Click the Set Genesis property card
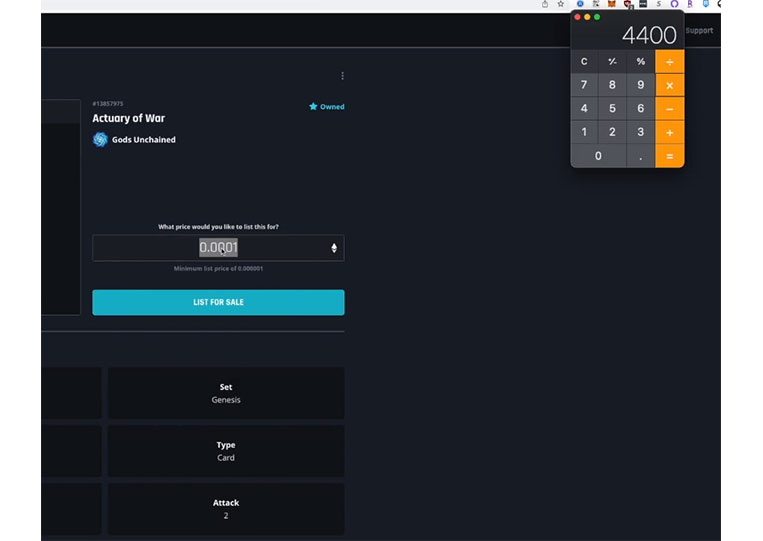Screen dimensions: 763x541 click(226, 393)
